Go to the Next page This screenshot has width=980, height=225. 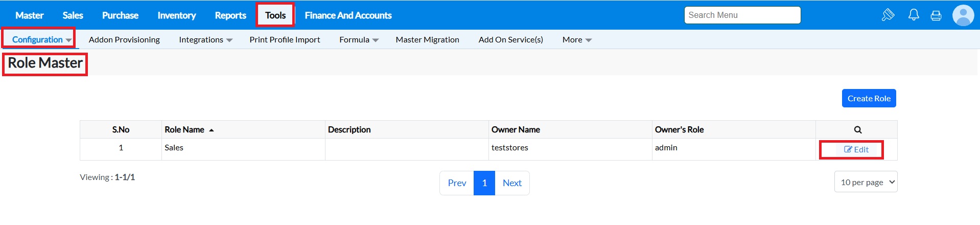[512, 183]
